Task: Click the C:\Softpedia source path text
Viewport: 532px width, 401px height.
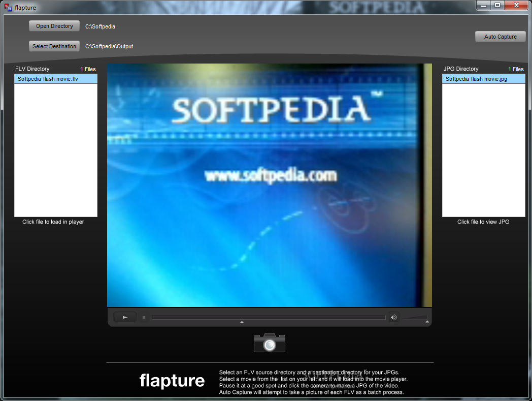Action: click(100, 26)
